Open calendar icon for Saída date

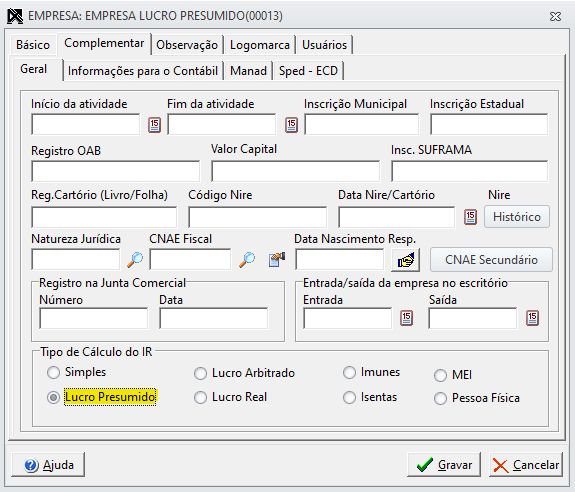pyautogui.click(x=532, y=318)
